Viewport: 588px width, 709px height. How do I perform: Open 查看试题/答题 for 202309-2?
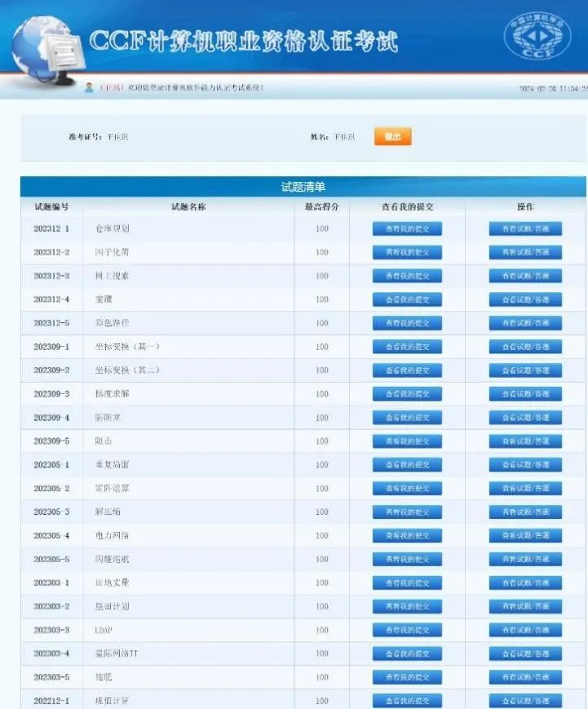pos(525,370)
